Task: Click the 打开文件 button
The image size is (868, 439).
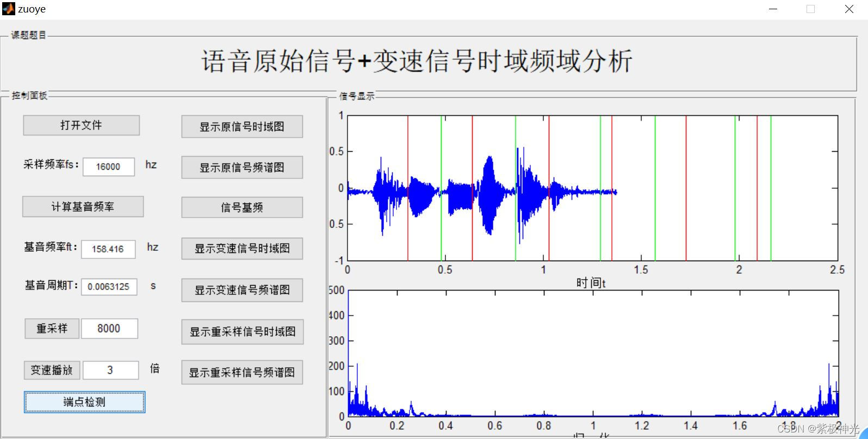Action: 81,125
